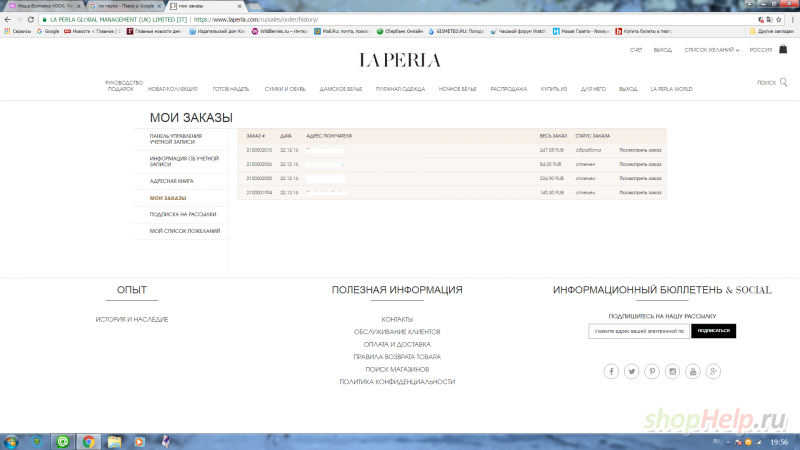View order 2100001994 details
The width and height of the screenshot is (800, 450).
point(640,193)
